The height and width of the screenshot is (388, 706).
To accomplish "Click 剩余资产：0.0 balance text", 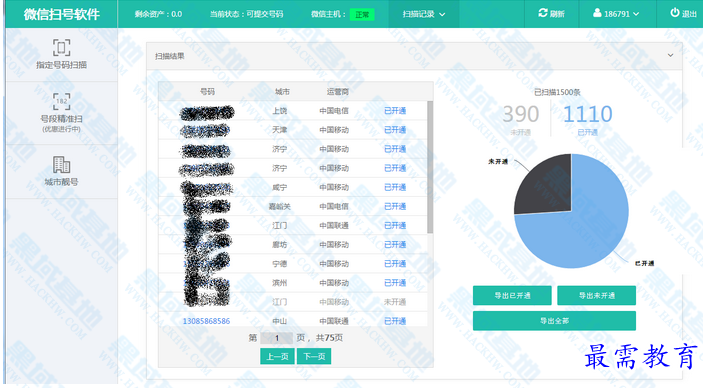I will pyautogui.click(x=158, y=14).
